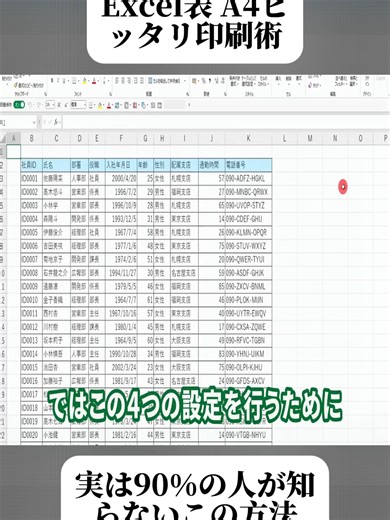Viewport: 390px width, 520px height.
Task: Open the Clear eraser menu
Action: click(x=314, y=85)
